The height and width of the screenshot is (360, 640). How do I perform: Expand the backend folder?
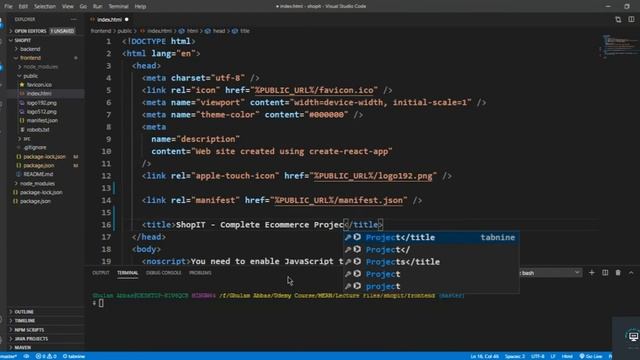(x=30, y=49)
